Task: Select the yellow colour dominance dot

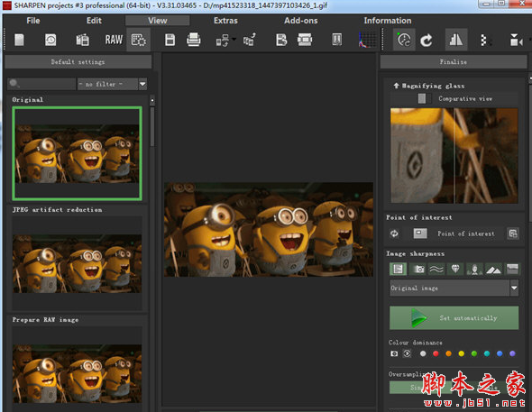Action: point(462,353)
